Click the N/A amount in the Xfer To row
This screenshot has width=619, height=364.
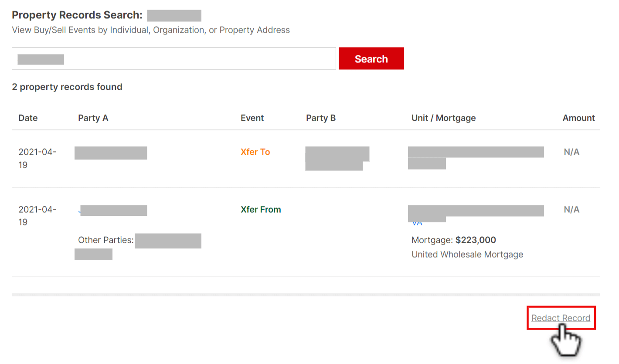click(x=571, y=152)
